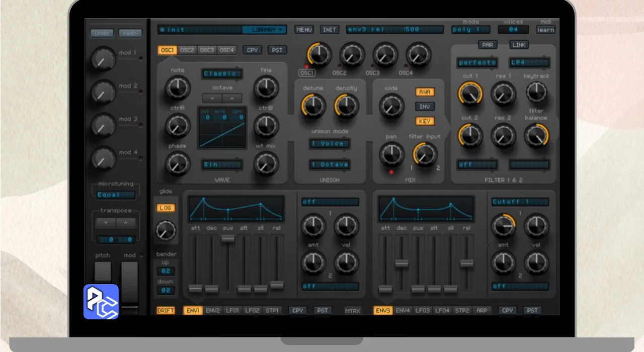Click the mod 1 macro knob

click(x=104, y=59)
